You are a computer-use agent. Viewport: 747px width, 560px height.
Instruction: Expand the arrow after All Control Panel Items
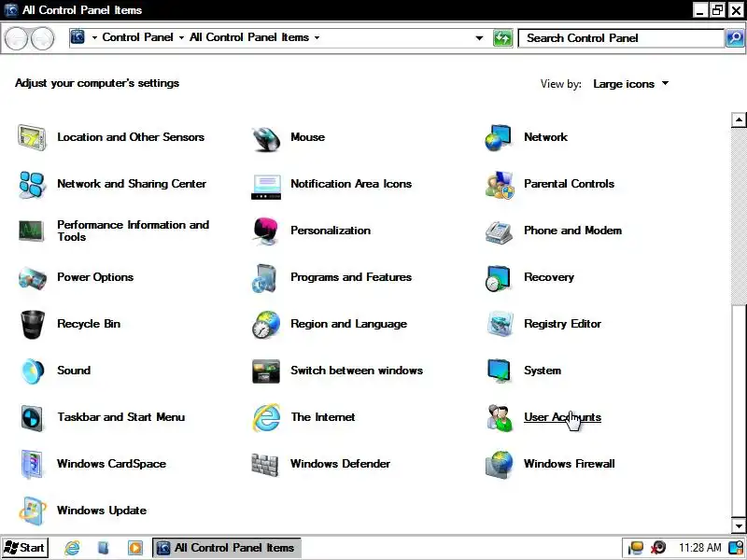pyautogui.click(x=317, y=37)
